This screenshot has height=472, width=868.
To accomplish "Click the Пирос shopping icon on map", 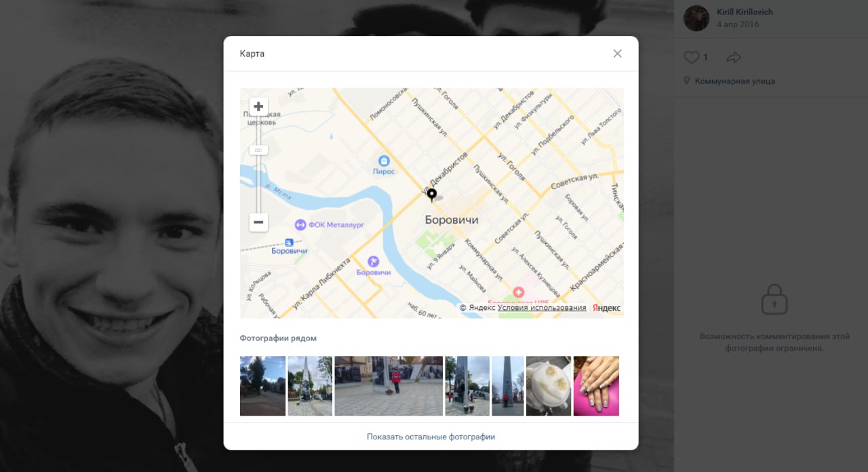I will tap(384, 161).
